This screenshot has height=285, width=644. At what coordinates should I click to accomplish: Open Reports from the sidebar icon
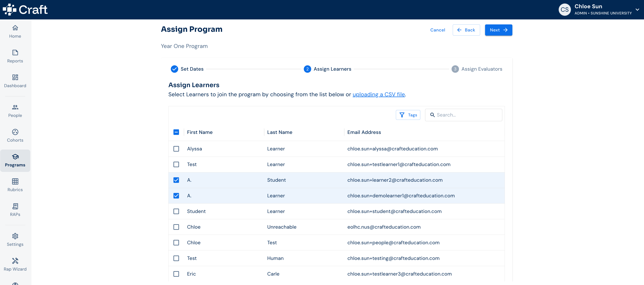coord(15,52)
